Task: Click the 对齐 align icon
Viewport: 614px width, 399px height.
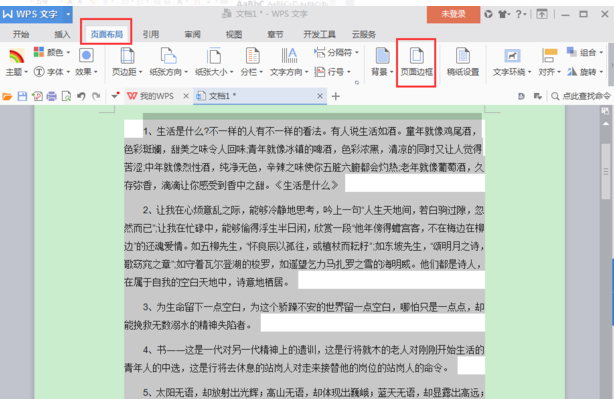Action: (x=549, y=56)
